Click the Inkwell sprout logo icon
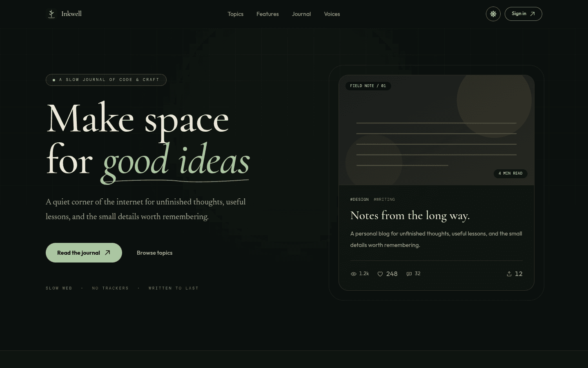This screenshot has height=368, width=588. coord(51,14)
